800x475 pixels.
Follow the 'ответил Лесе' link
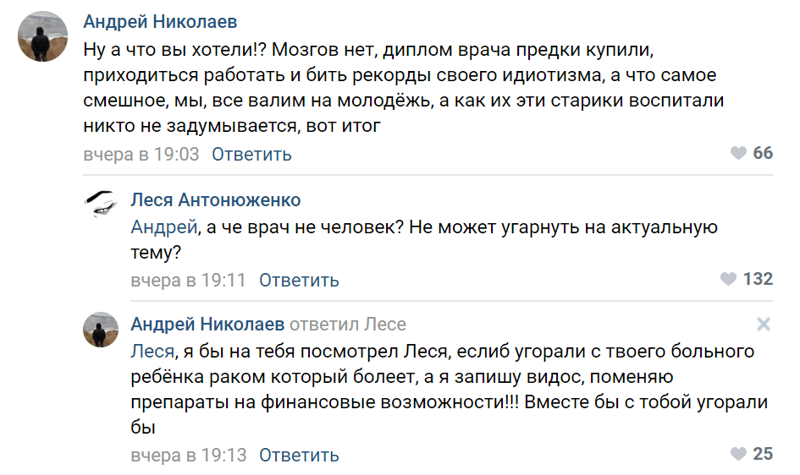(347, 325)
